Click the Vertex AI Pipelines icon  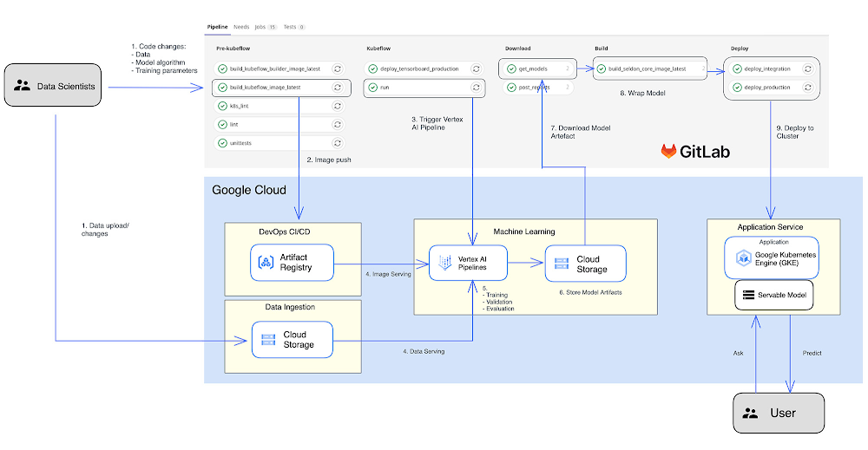coord(445,263)
